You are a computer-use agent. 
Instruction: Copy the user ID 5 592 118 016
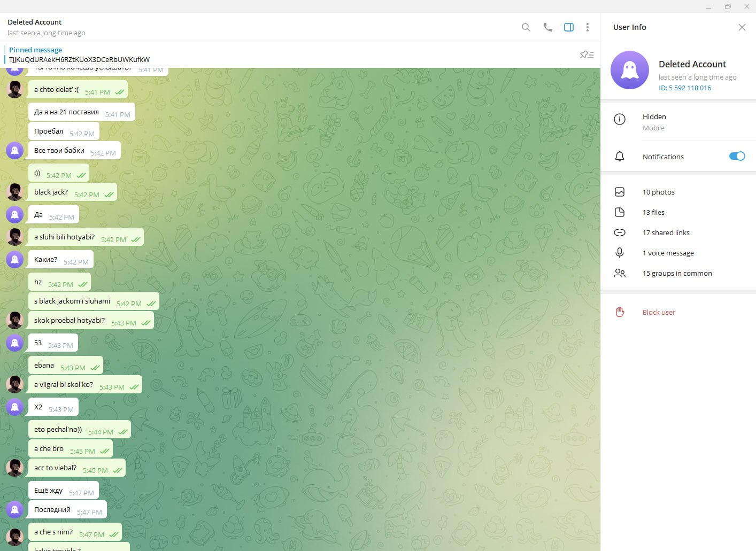click(685, 88)
